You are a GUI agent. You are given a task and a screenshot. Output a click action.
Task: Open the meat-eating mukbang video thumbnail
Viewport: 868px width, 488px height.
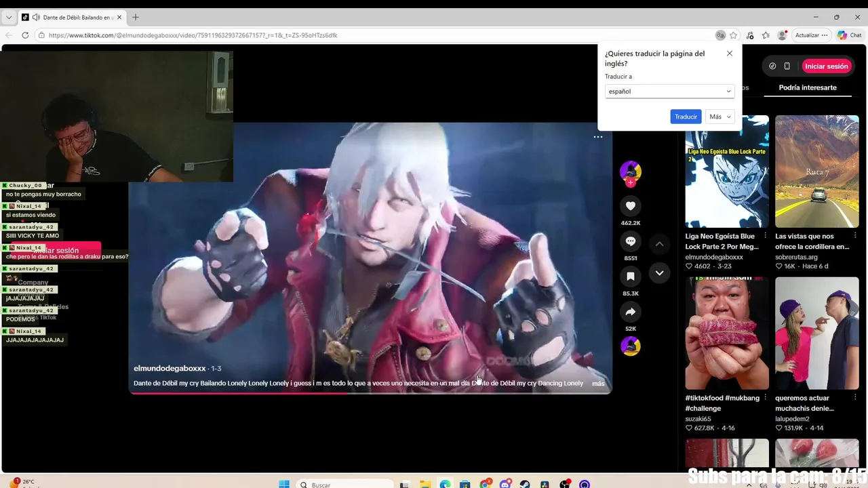[727, 333]
